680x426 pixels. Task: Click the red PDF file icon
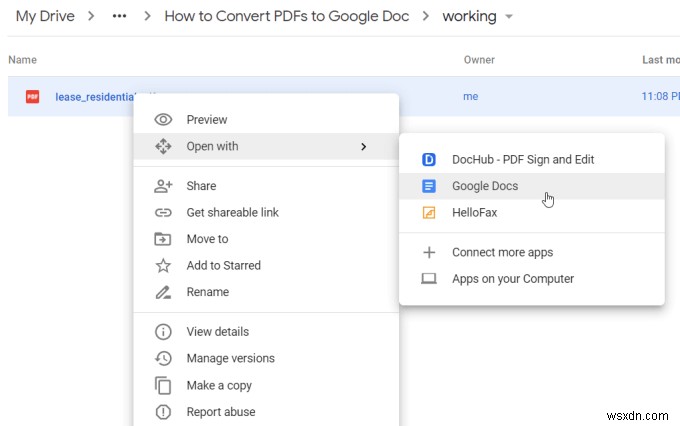coord(33,96)
